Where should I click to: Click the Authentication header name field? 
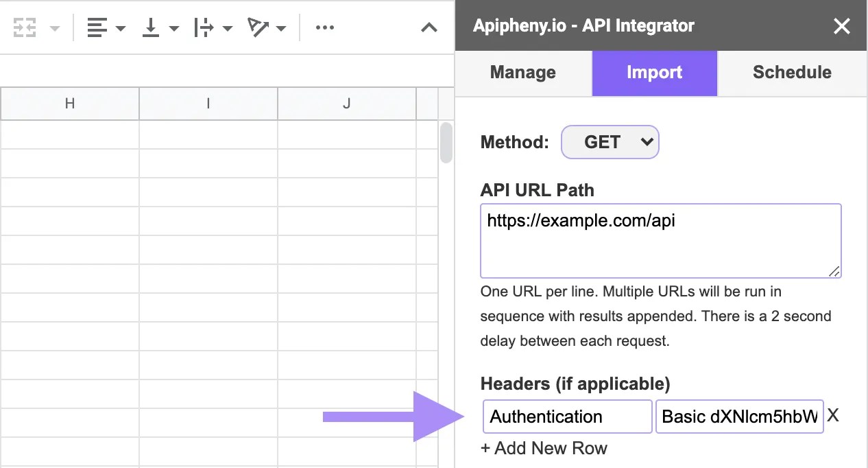tap(567, 416)
